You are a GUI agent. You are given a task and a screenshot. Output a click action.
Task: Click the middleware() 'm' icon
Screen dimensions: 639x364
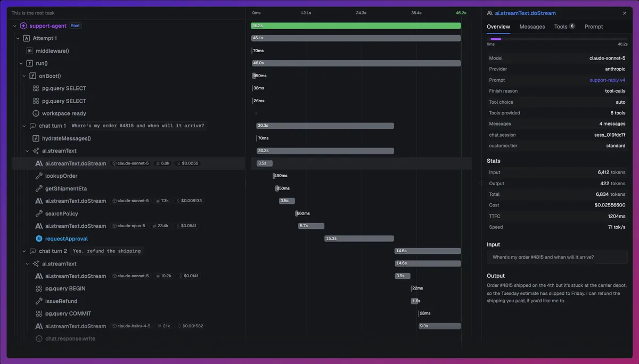coord(30,51)
